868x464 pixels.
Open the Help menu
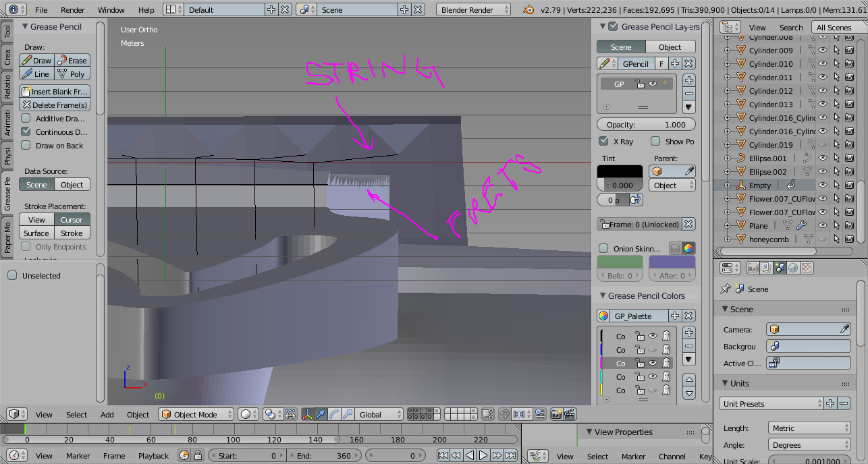tap(146, 10)
